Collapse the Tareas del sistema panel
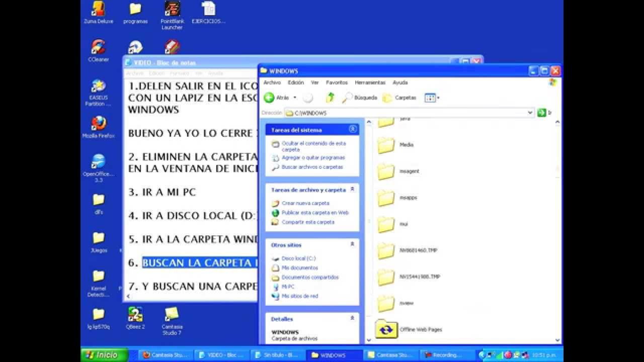 click(x=353, y=129)
